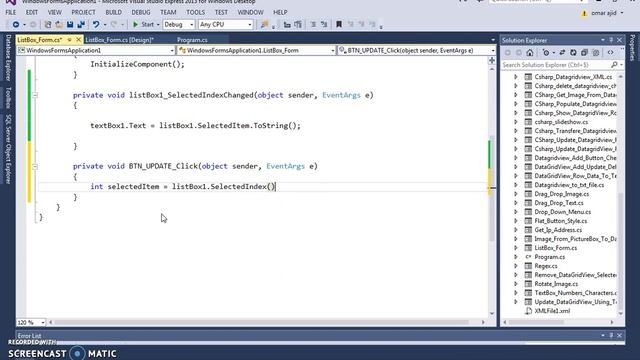Click the Open File folder icon
The height and width of the screenshot is (360, 640).
[x=59, y=24]
